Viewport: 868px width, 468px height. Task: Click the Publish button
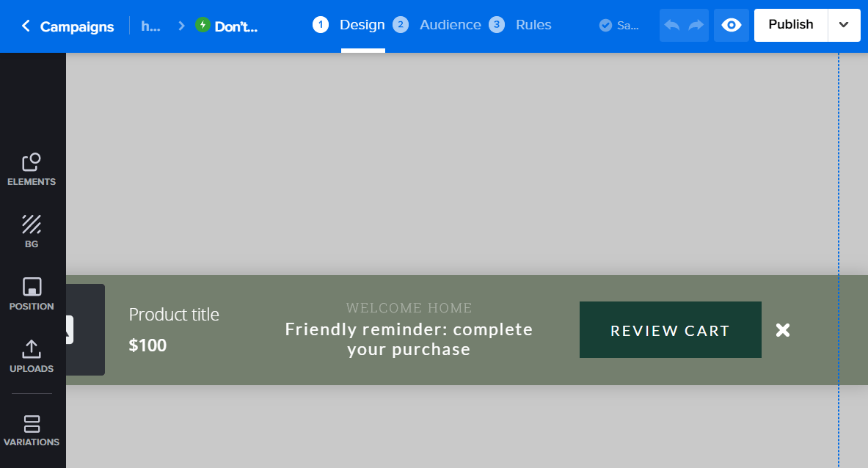[x=790, y=25]
